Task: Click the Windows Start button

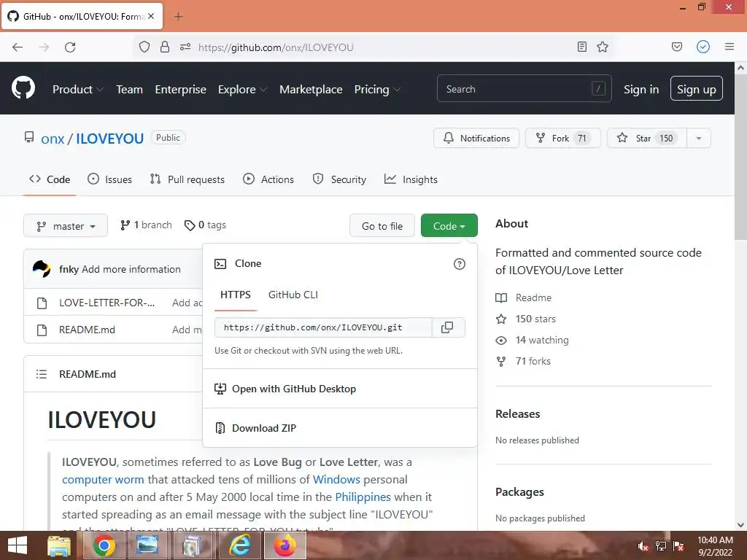Action: click(x=18, y=545)
